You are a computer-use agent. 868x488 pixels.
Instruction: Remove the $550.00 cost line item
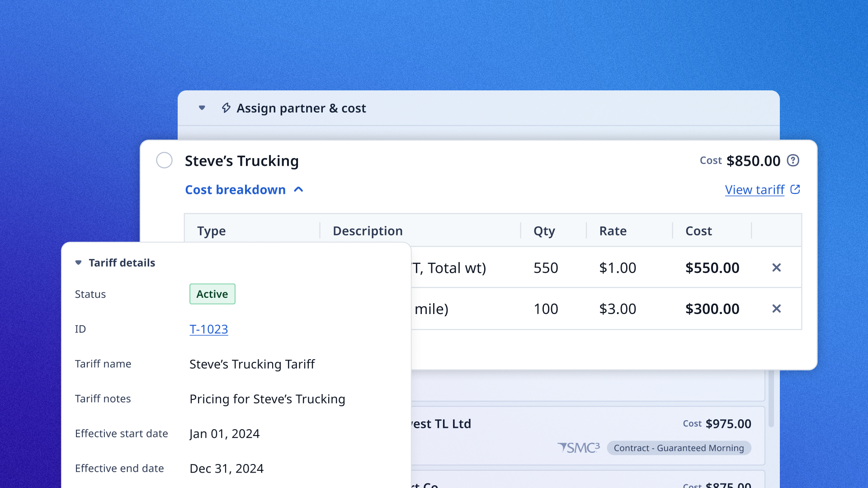point(777,267)
